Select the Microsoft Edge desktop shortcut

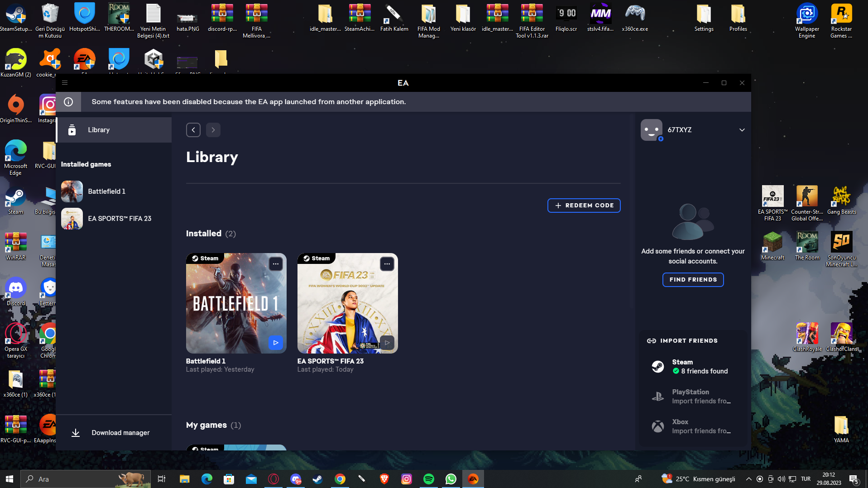16,158
